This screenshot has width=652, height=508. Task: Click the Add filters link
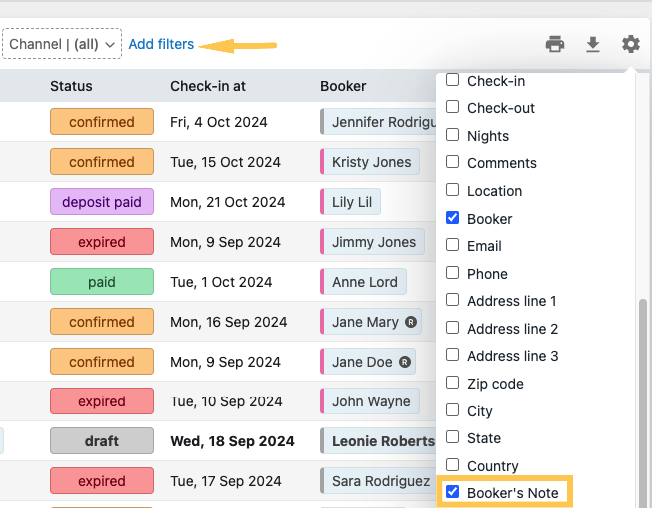(161, 44)
